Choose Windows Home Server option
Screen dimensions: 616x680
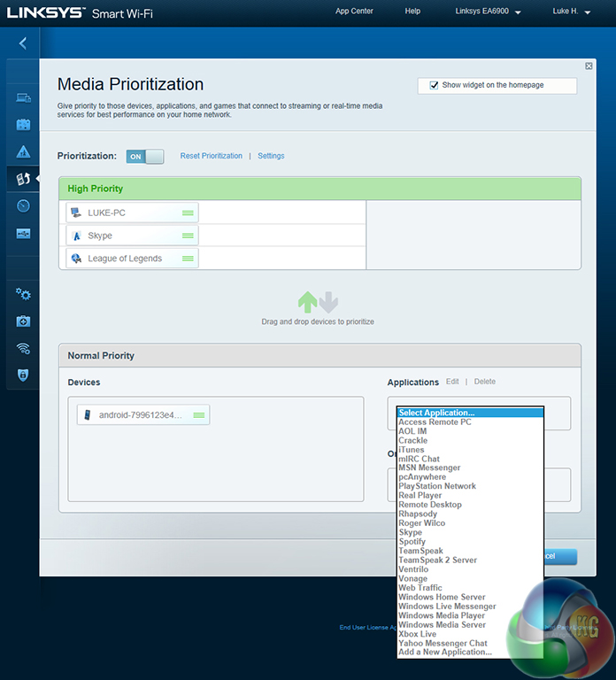click(x=470, y=597)
